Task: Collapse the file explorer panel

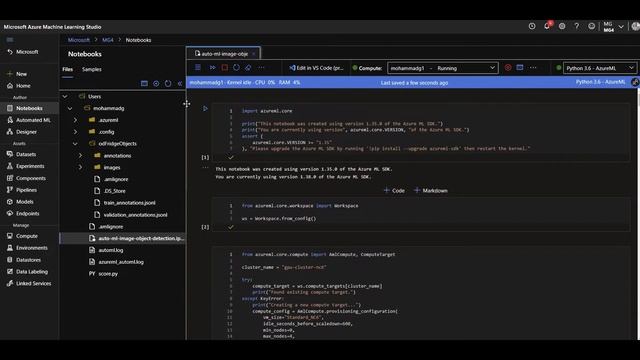Action: (x=180, y=83)
